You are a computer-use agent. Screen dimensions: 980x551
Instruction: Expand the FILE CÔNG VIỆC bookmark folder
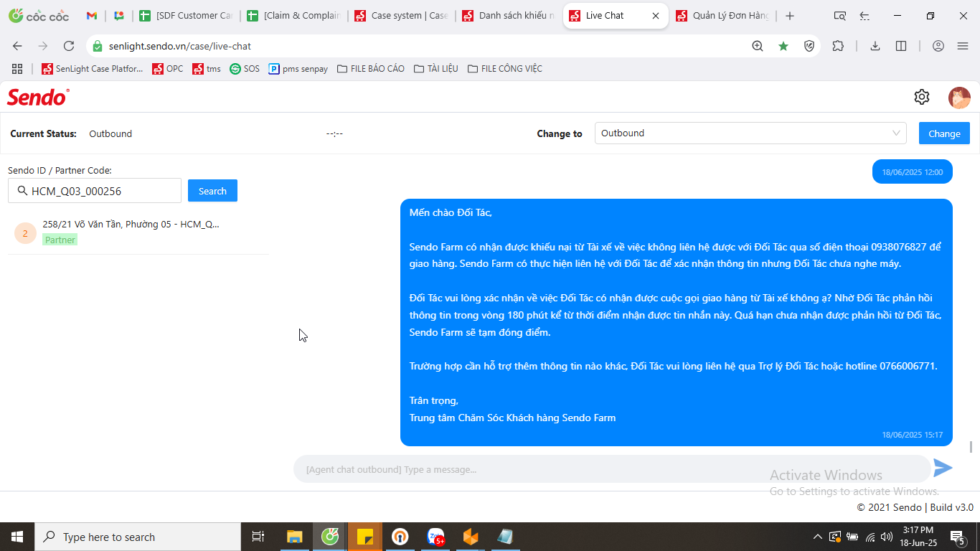click(x=505, y=69)
